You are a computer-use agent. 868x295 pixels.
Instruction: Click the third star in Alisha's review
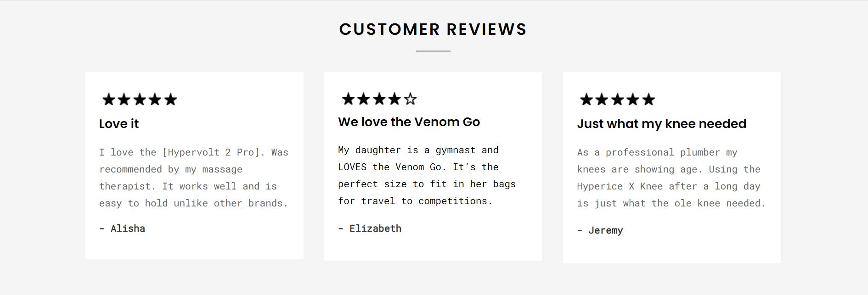[140, 100]
